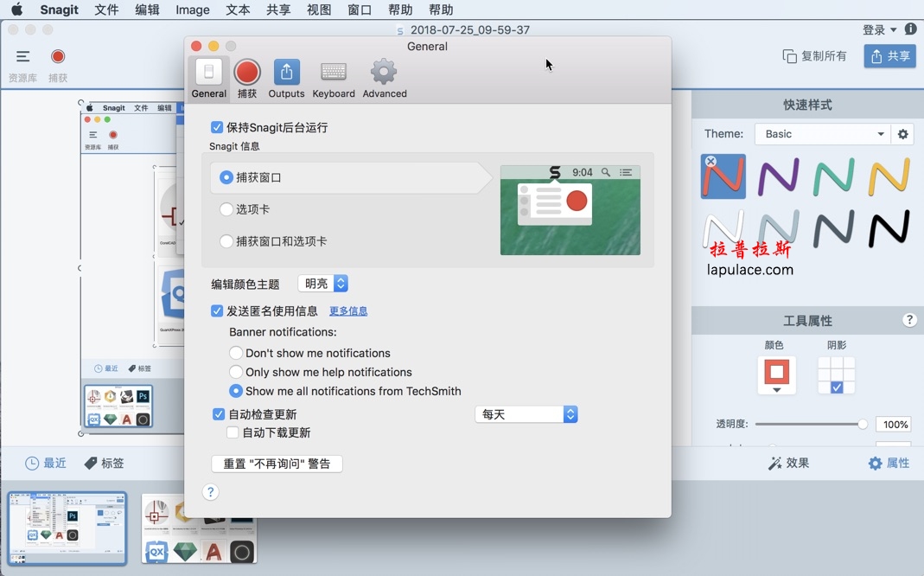
Task: Open the Theme dropdown showing Basic
Action: click(822, 134)
